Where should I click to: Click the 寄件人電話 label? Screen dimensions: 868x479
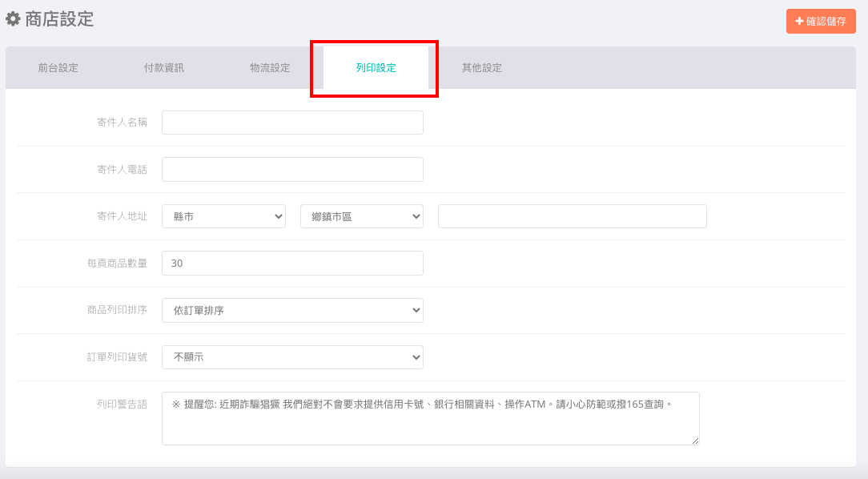coord(122,170)
